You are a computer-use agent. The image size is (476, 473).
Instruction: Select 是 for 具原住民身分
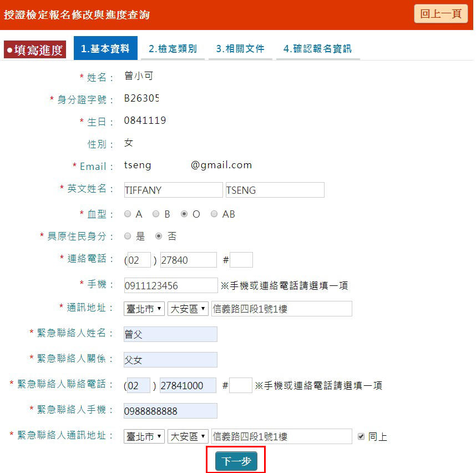128,236
